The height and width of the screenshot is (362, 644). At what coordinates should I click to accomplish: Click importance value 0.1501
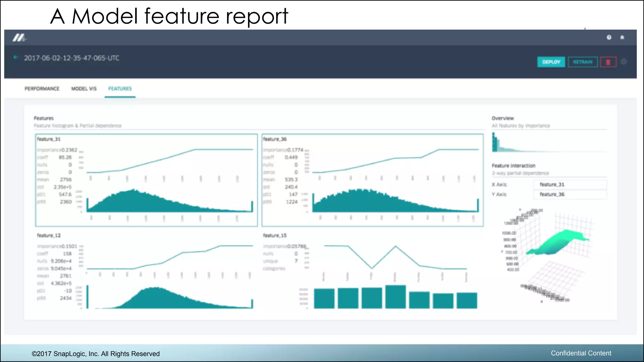pyautogui.click(x=69, y=246)
